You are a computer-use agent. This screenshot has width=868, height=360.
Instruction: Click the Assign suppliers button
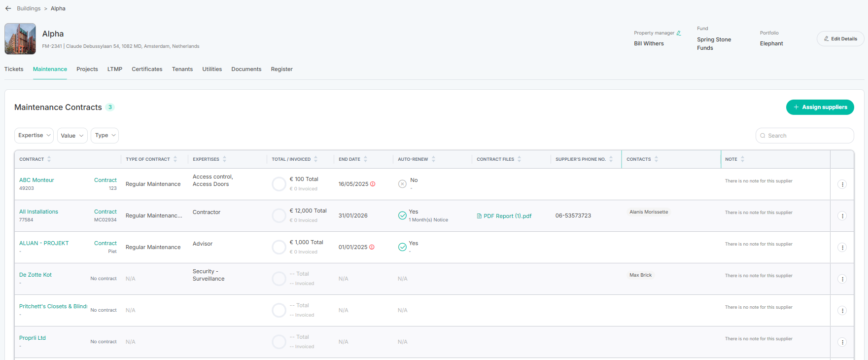click(820, 107)
